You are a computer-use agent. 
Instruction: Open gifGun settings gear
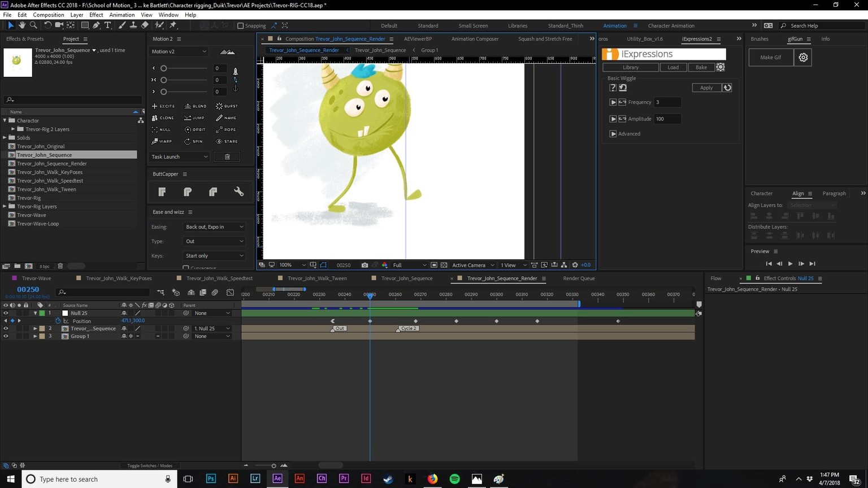[803, 57]
